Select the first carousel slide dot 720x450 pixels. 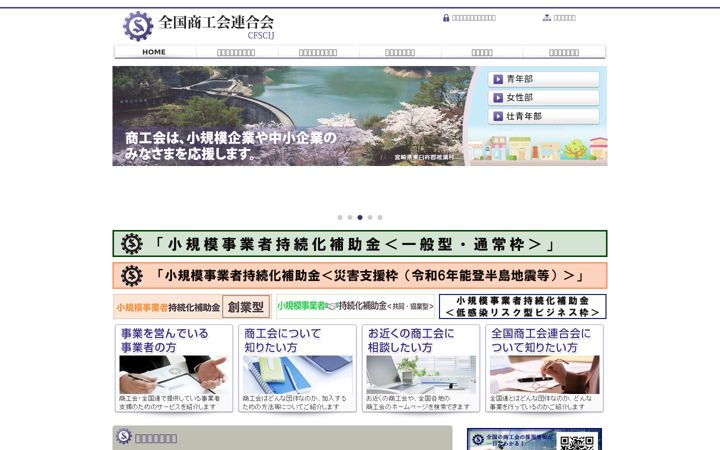(x=340, y=218)
